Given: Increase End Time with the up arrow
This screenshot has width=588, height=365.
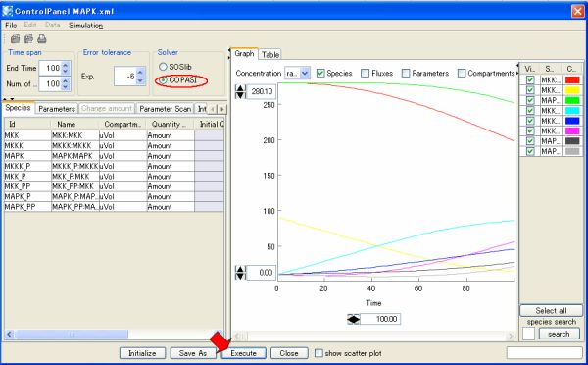Looking at the screenshot, I should click(x=66, y=65).
